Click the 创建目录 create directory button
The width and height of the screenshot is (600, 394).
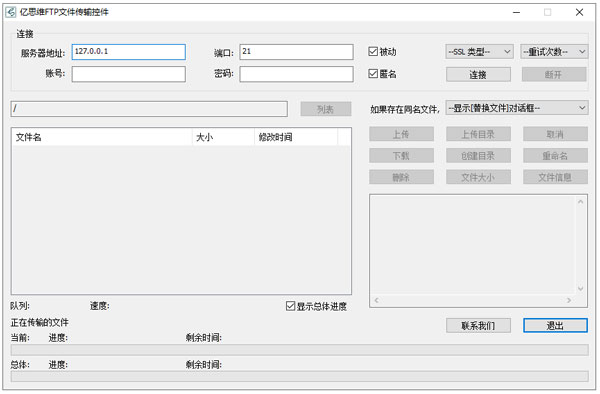click(x=478, y=156)
